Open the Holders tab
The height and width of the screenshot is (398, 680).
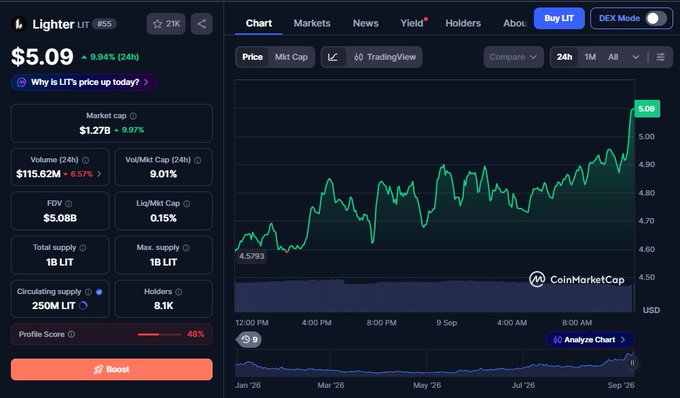[x=463, y=23]
